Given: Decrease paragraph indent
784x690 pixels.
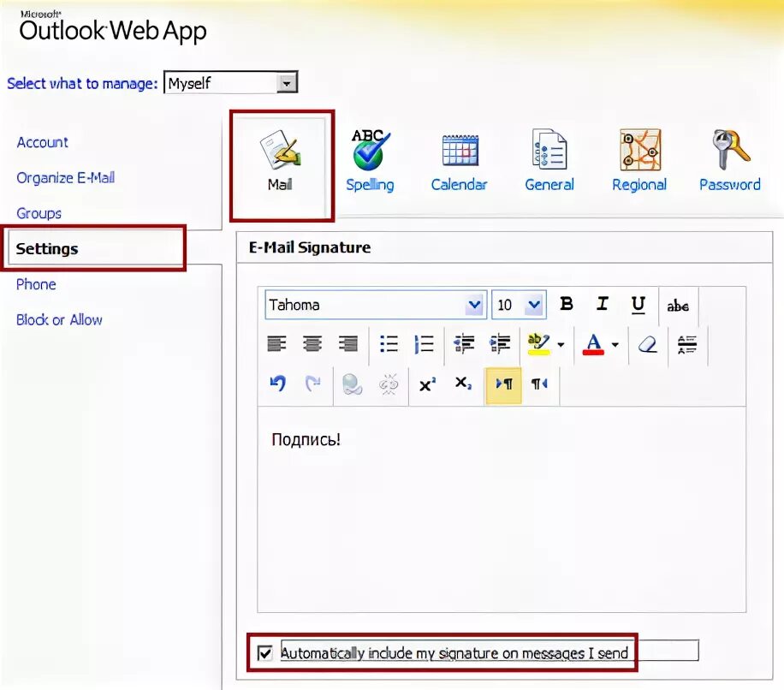Looking at the screenshot, I should click(464, 344).
